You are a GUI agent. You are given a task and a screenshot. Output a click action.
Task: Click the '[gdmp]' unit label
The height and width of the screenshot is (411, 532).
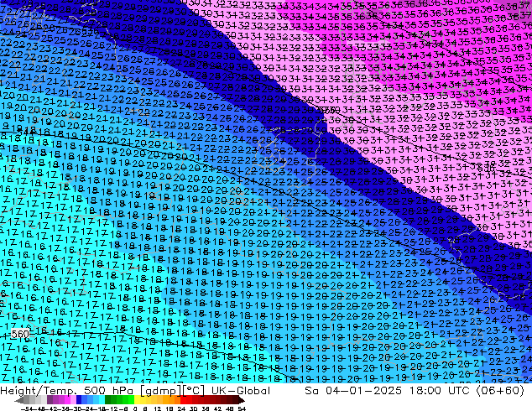coord(161,391)
